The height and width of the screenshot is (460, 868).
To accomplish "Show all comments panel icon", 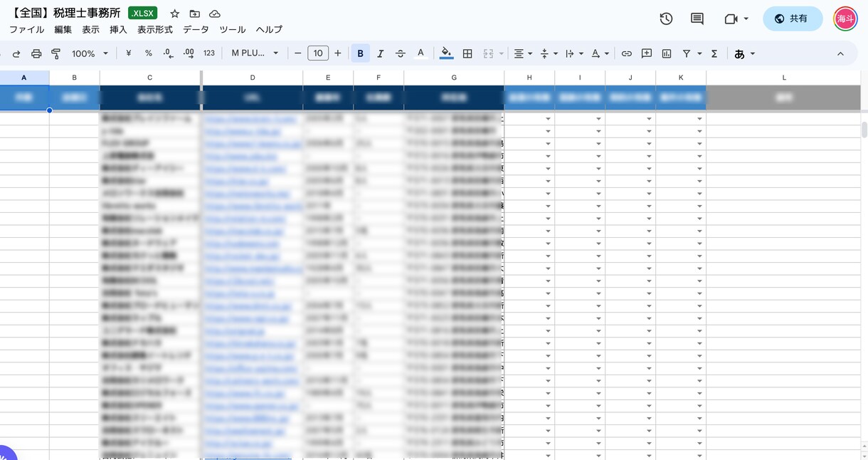I will [697, 19].
